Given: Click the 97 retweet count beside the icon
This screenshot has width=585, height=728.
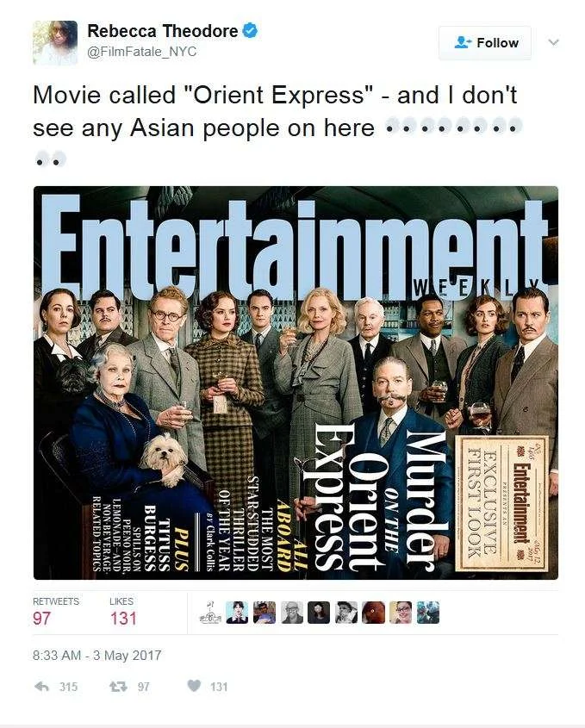Looking at the screenshot, I should click(x=143, y=687).
